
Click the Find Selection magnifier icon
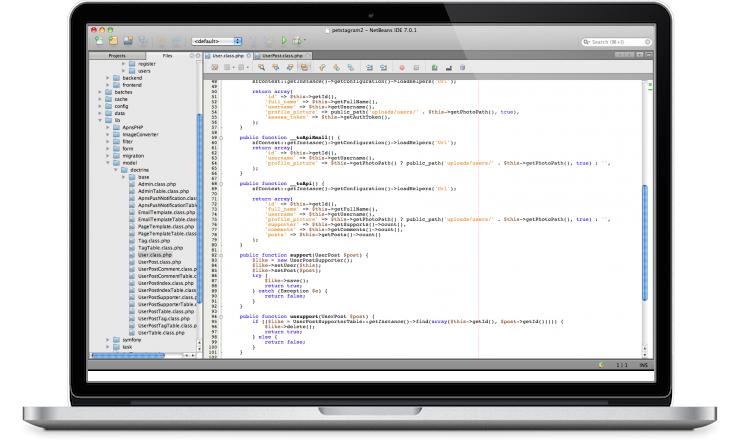tap(261, 68)
